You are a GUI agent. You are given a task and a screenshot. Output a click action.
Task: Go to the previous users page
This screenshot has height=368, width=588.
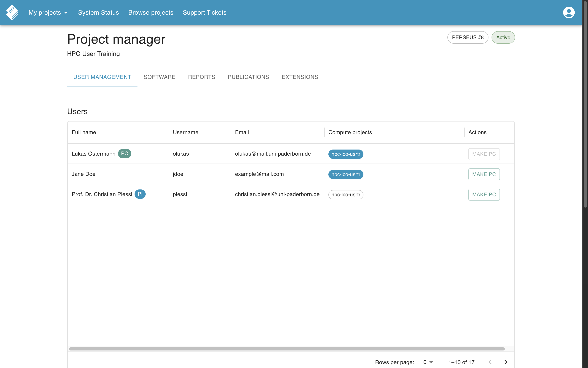(490, 362)
